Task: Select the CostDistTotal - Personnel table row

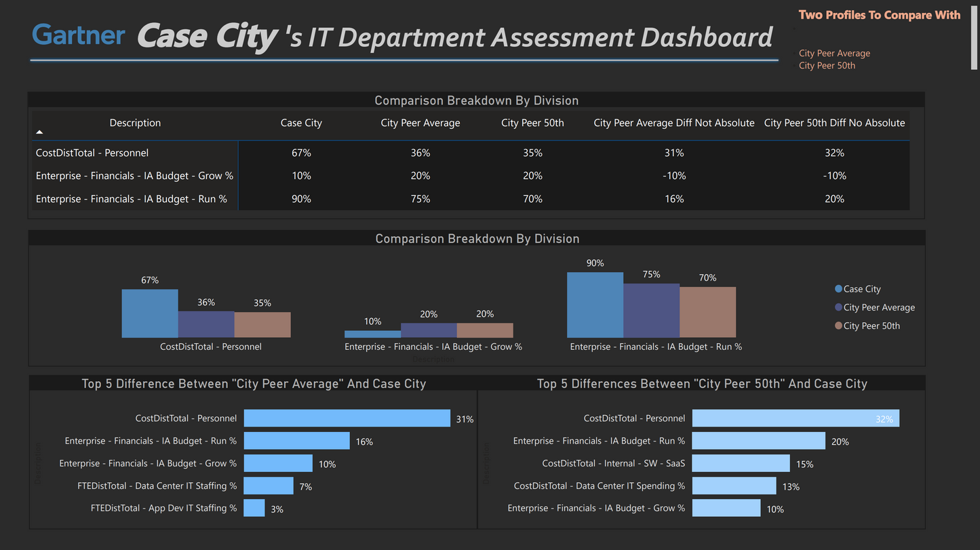Action: pos(92,153)
